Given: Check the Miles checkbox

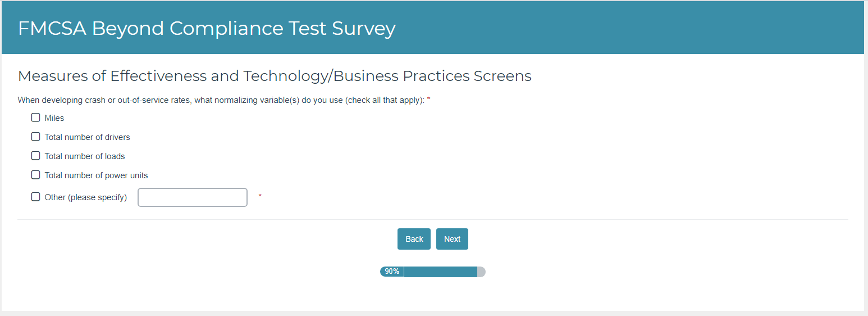Looking at the screenshot, I should tap(36, 118).
